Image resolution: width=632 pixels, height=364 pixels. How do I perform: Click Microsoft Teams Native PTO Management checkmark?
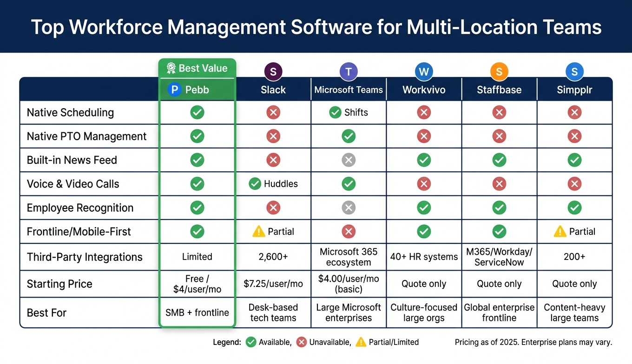349,136
